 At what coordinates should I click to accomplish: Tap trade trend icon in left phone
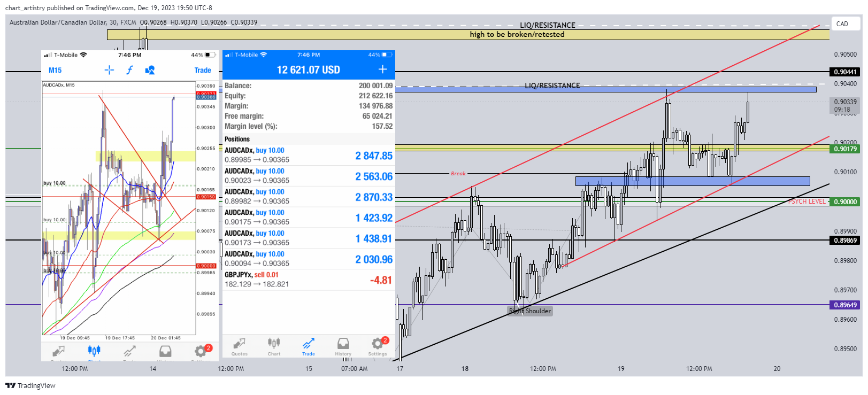pos(129,351)
